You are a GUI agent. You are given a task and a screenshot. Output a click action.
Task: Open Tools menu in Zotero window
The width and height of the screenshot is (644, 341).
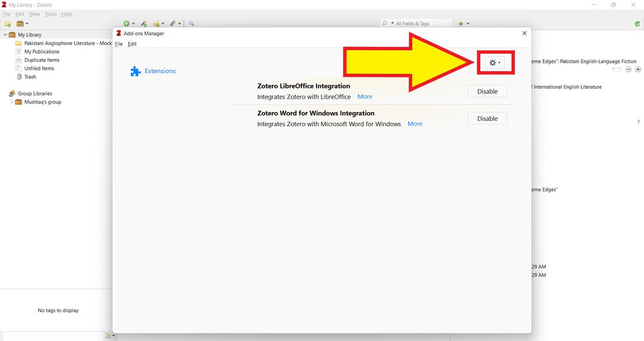click(x=50, y=14)
